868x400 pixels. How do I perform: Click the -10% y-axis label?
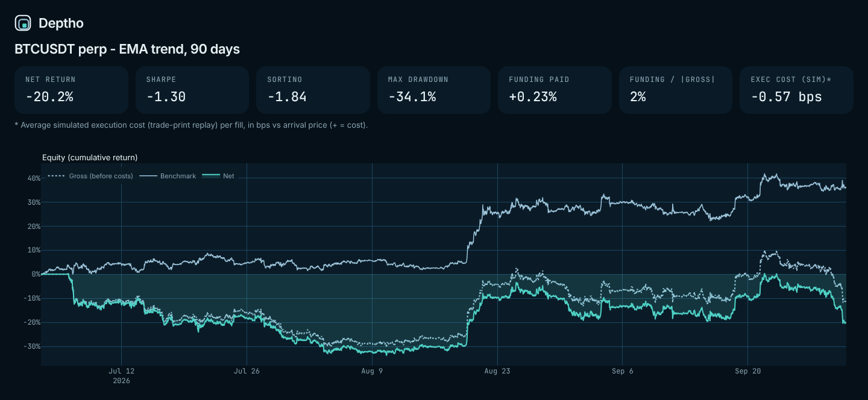tap(31, 298)
